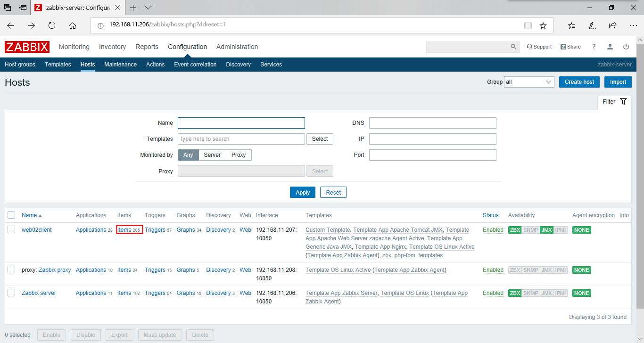
Task: Click the Zabbix search magnifier icon
Action: tap(513, 47)
